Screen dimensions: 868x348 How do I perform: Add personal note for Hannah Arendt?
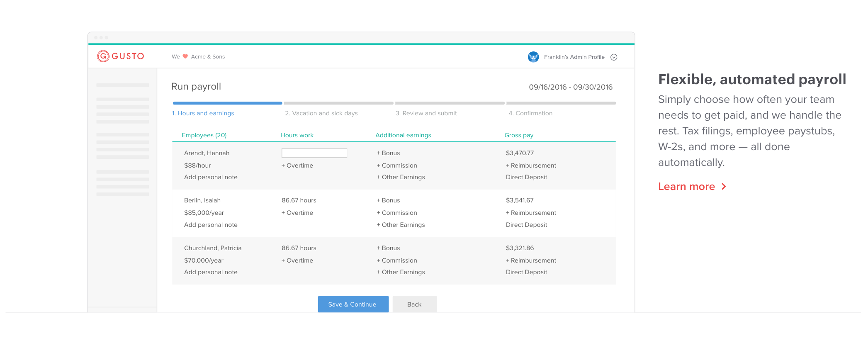click(x=211, y=177)
